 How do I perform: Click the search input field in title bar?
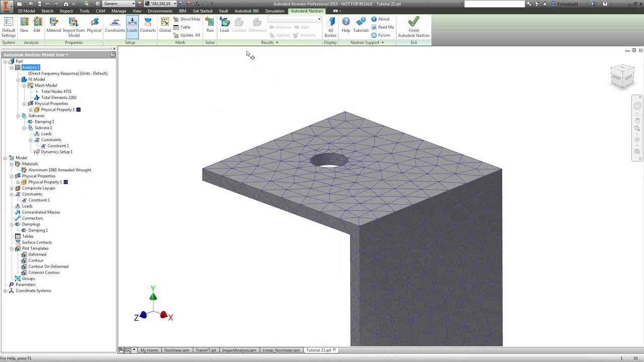pyautogui.click(x=494, y=4)
